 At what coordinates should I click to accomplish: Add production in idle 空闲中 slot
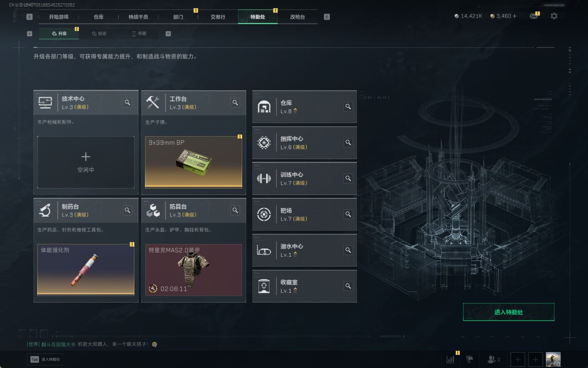point(86,162)
